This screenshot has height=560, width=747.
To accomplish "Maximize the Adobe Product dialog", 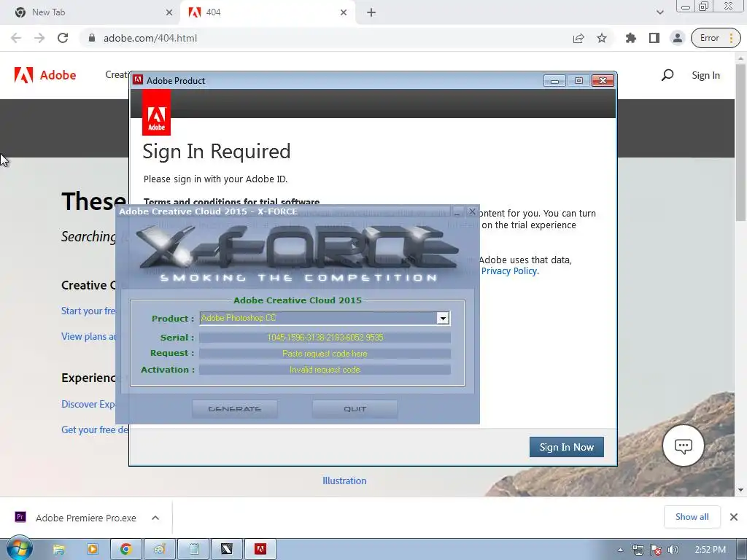I will click(578, 80).
